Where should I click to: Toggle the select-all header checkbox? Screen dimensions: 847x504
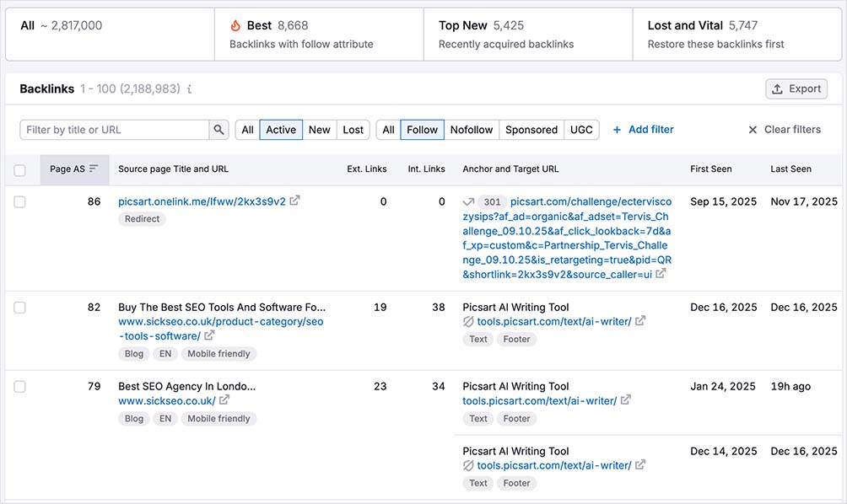[x=20, y=170]
